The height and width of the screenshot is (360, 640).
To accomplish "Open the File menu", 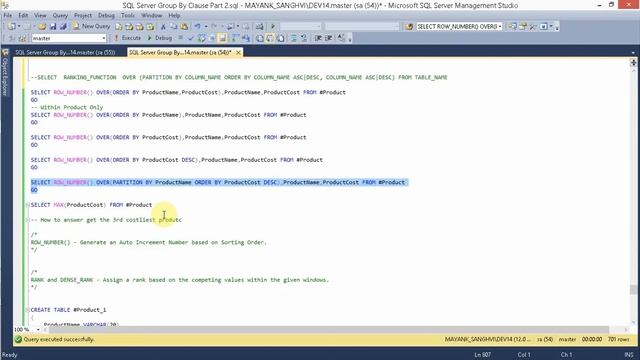I will tap(8, 16).
